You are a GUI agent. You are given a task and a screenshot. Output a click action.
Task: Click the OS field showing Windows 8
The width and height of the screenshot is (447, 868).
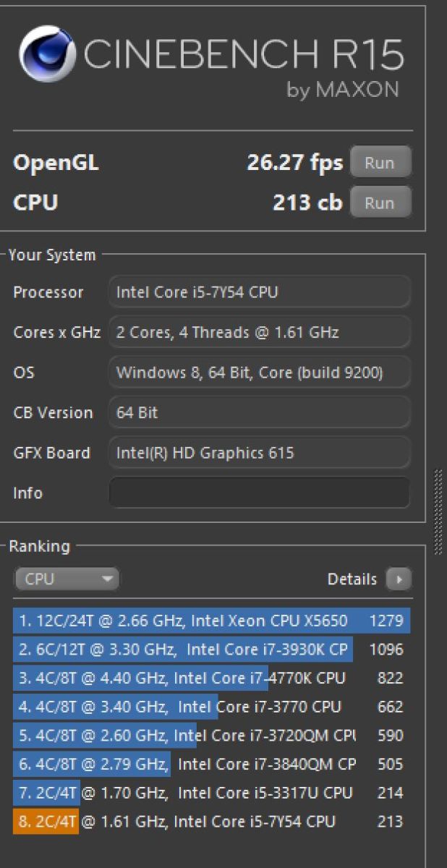(259, 373)
